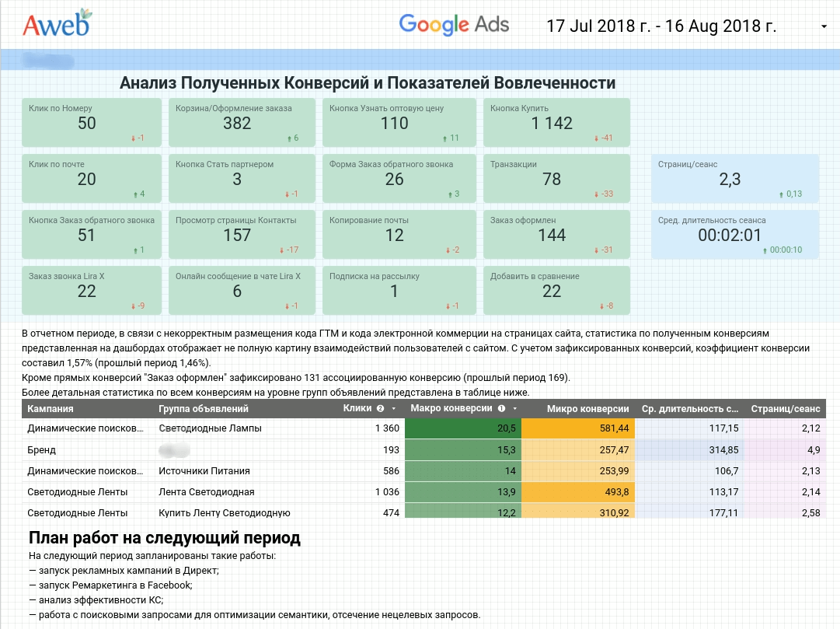Select the Транзакции scorecard showing 78
This screenshot has height=629, width=840.
click(x=556, y=179)
